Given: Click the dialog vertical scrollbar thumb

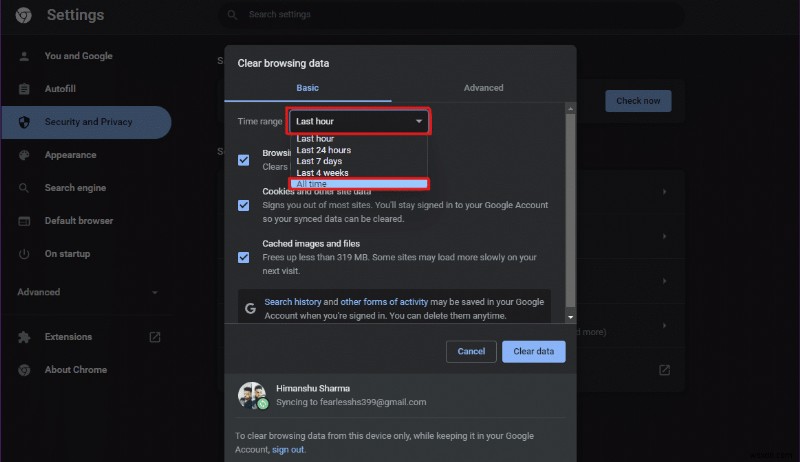Looking at the screenshot, I should tap(570, 211).
